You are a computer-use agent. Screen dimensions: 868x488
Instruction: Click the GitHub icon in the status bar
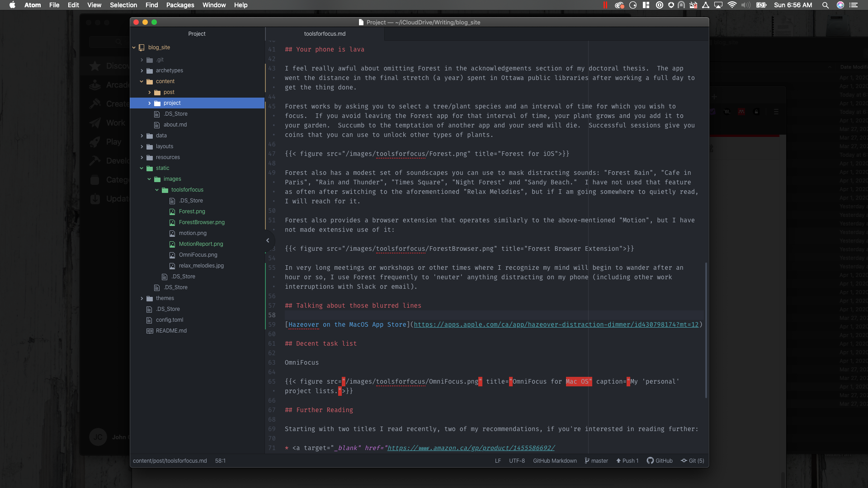click(x=660, y=461)
